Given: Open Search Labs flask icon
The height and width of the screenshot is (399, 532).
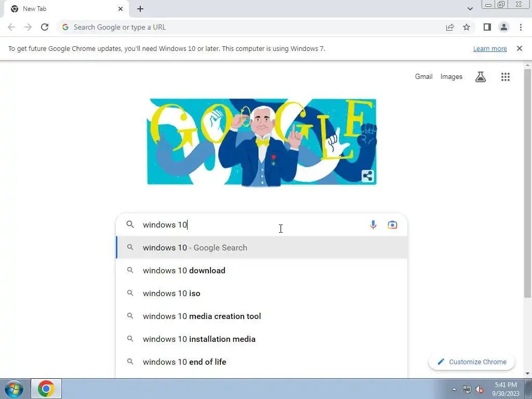Looking at the screenshot, I should click(481, 77).
